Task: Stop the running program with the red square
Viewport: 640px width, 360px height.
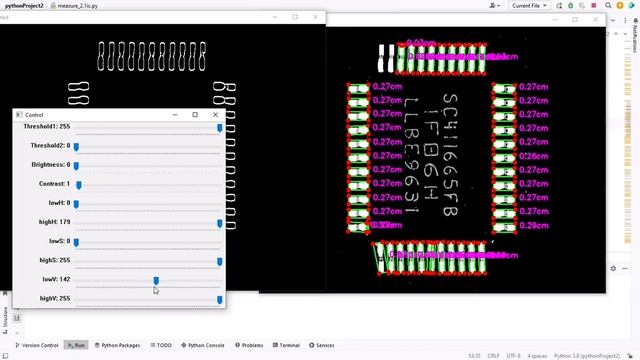Action: tap(594, 6)
